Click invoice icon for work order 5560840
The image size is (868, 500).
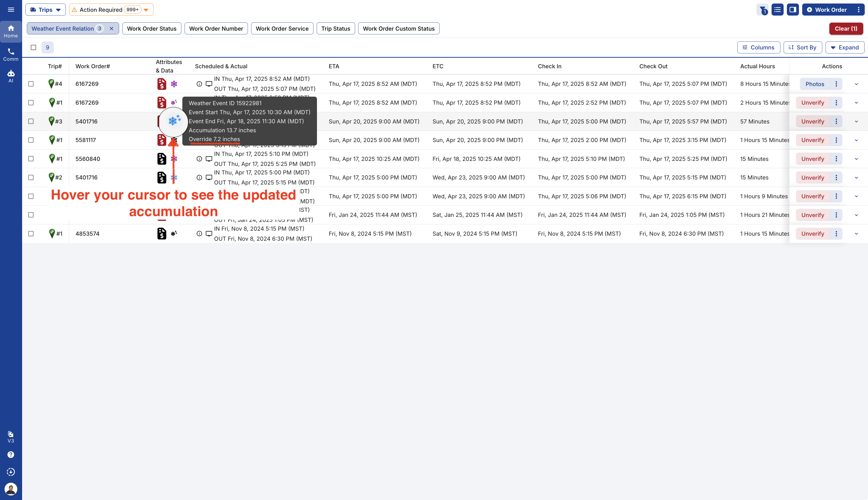coord(161,159)
